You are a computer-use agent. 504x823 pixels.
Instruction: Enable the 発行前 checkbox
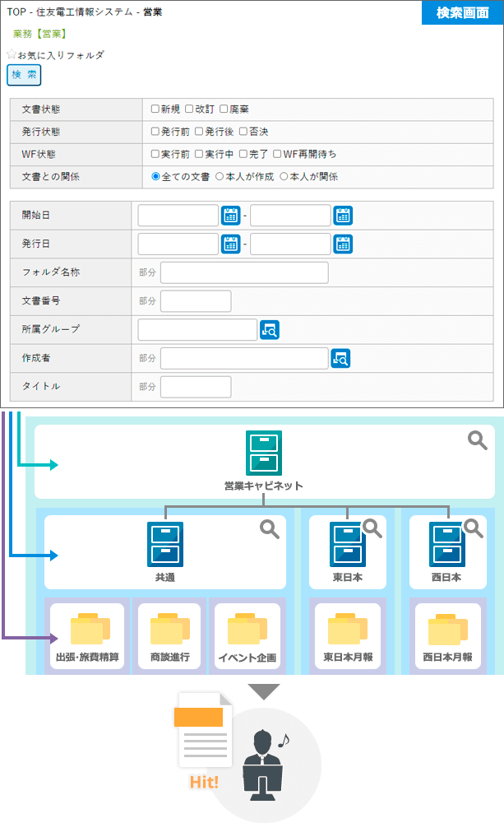click(155, 131)
